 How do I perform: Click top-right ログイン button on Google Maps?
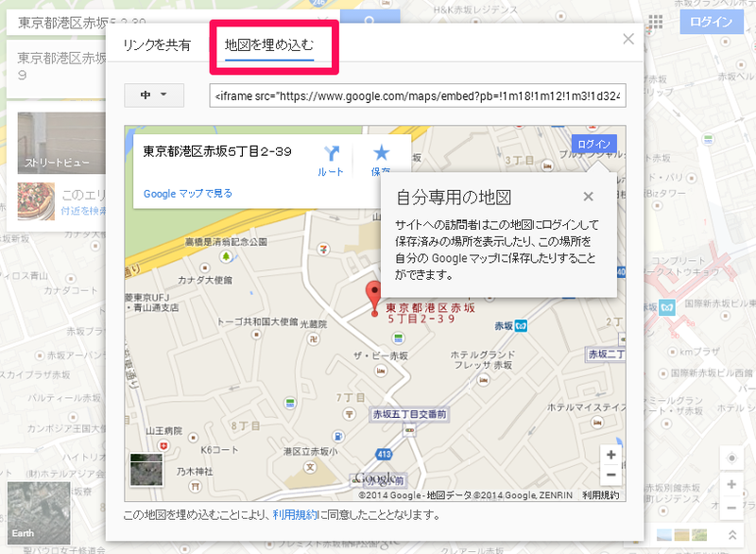(712, 22)
